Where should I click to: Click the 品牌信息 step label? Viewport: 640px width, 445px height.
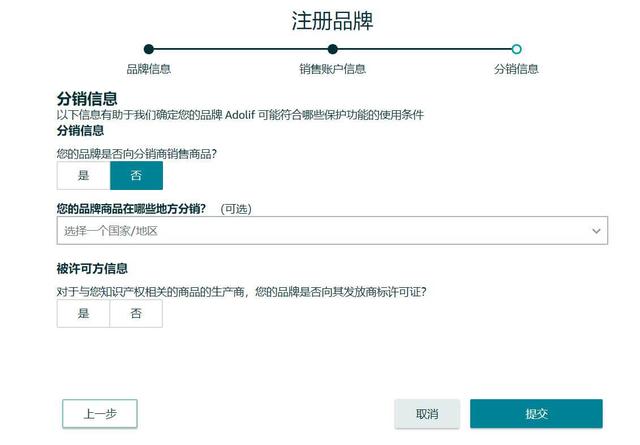[149, 69]
